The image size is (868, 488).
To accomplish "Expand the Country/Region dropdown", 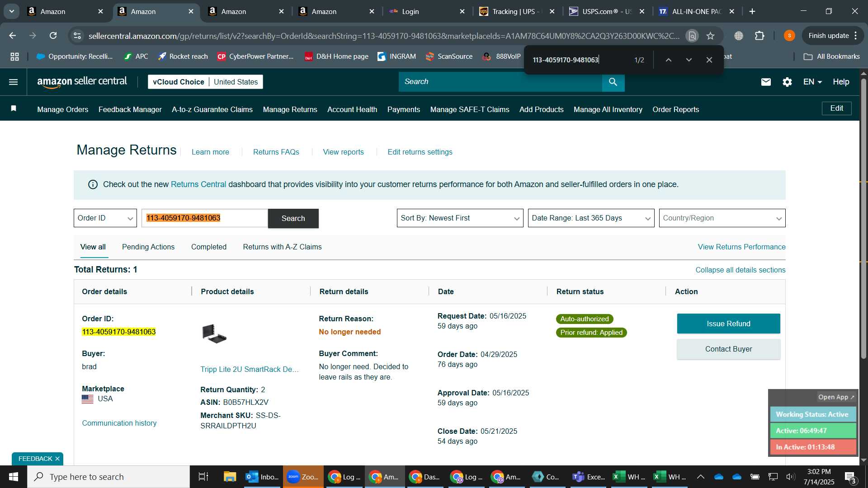I will tap(722, 218).
